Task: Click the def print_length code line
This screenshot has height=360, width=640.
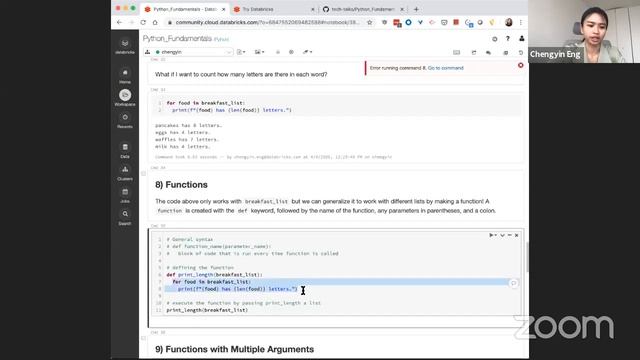Action: (x=215, y=275)
